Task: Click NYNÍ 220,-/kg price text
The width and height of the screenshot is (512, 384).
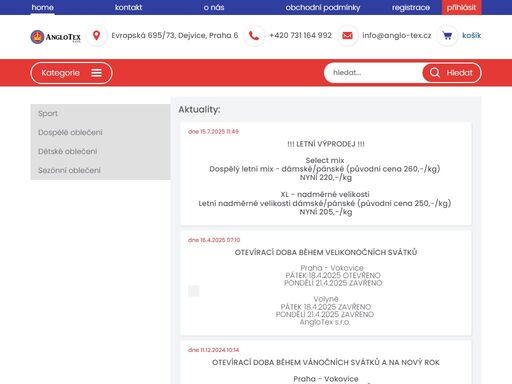Action: (x=326, y=177)
